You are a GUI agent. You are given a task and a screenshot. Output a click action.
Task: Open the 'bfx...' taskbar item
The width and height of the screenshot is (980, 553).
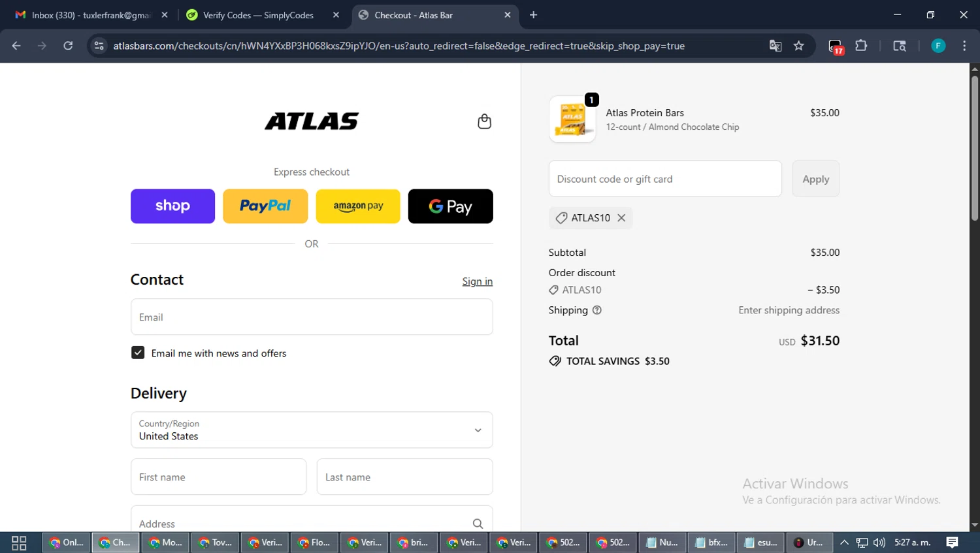click(711, 543)
